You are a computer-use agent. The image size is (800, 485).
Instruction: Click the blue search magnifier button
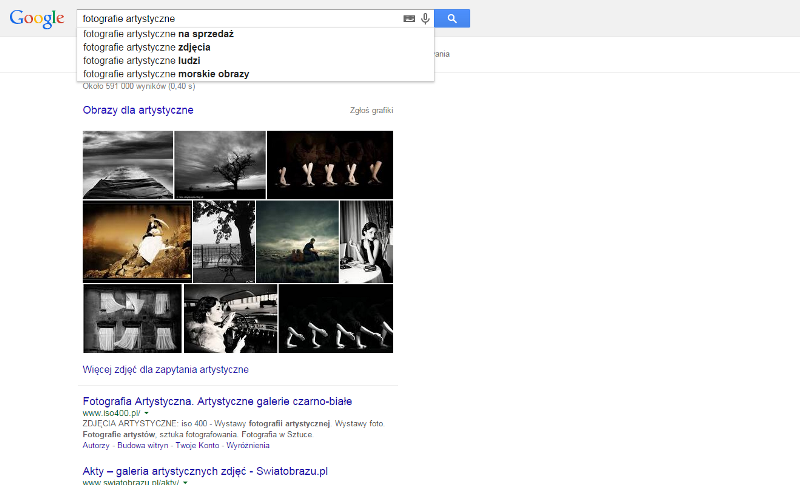point(452,18)
